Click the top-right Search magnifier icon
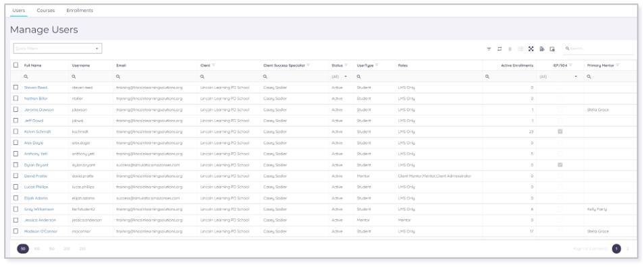This screenshot has height=267, width=644. tap(567, 49)
